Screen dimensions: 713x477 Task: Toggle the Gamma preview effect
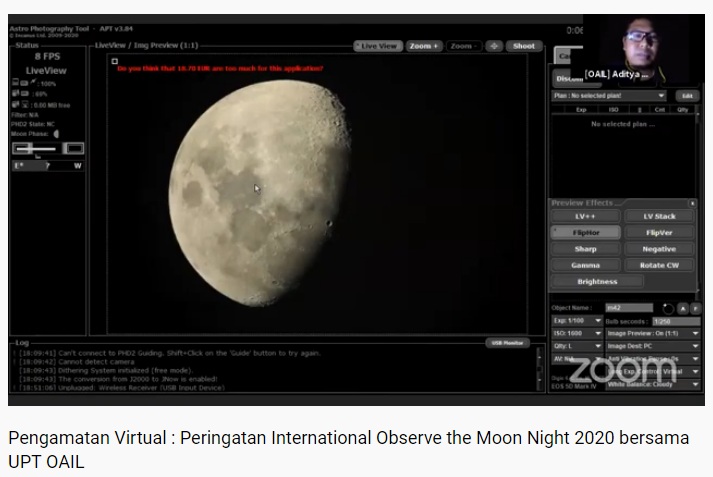(x=585, y=265)
